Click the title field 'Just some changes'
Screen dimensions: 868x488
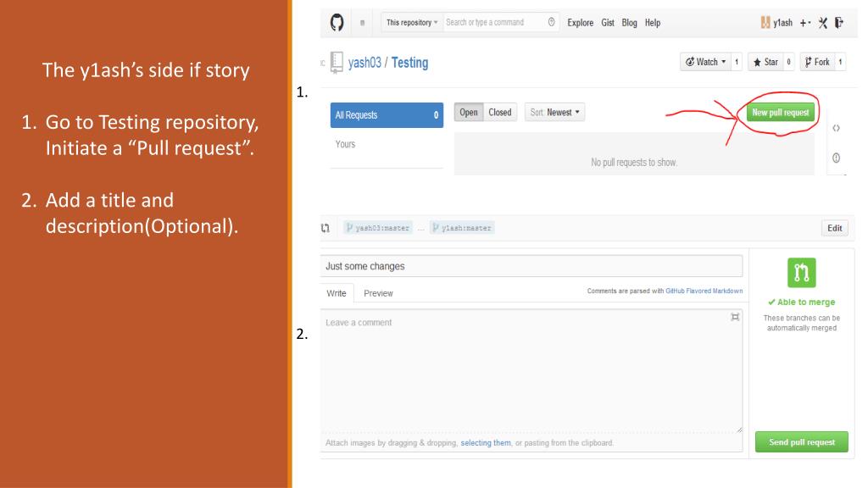(x=531, y=266)
